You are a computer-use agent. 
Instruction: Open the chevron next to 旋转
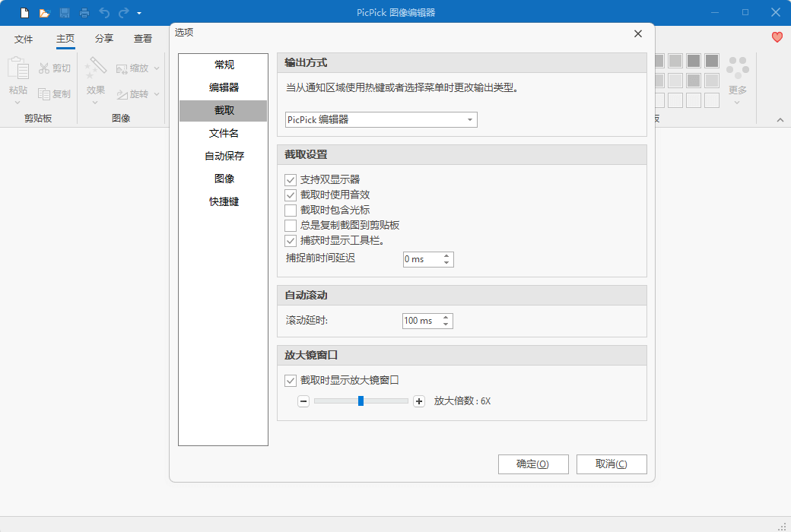tap(157, 93)
